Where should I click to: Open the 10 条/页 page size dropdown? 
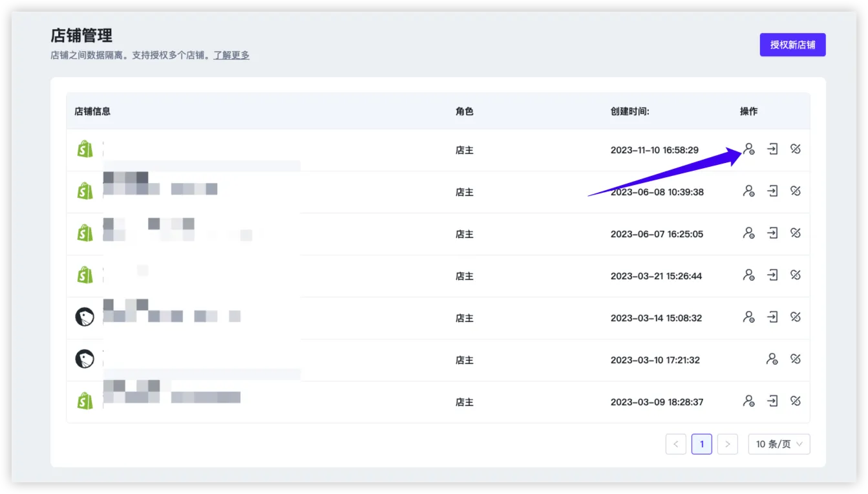pos(779,444)
